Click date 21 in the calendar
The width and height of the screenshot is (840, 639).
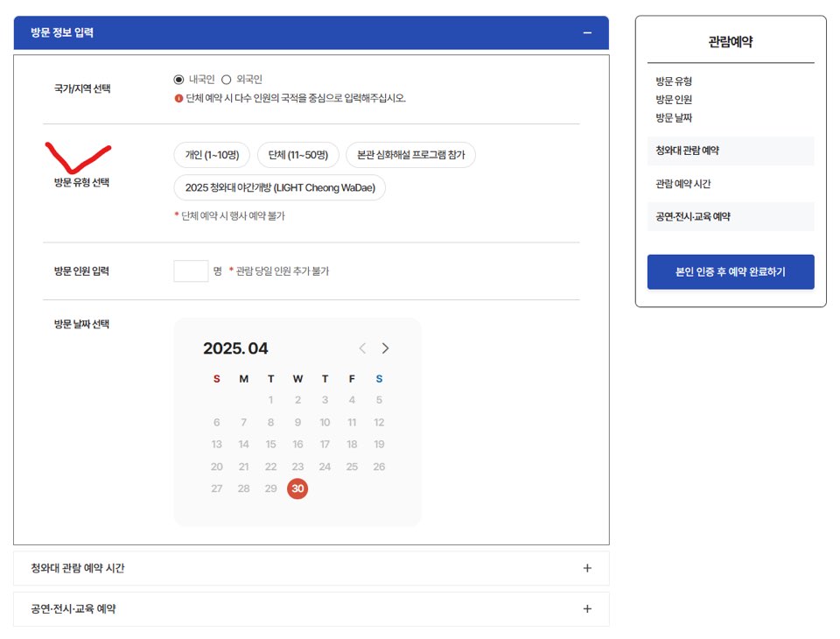click(x=243, y=467)
